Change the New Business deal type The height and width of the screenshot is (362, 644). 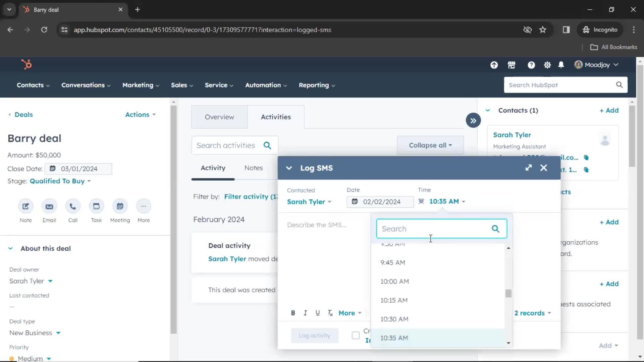click(35, 333)
